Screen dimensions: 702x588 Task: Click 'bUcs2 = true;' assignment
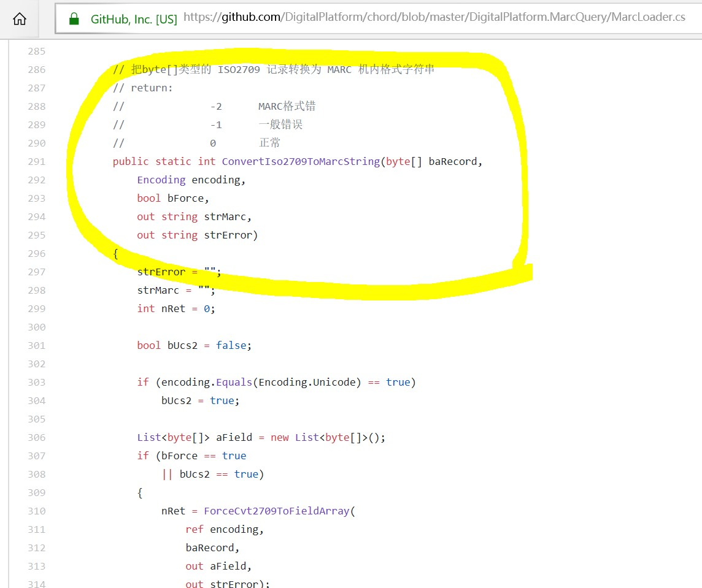click(x=200, y=400)
